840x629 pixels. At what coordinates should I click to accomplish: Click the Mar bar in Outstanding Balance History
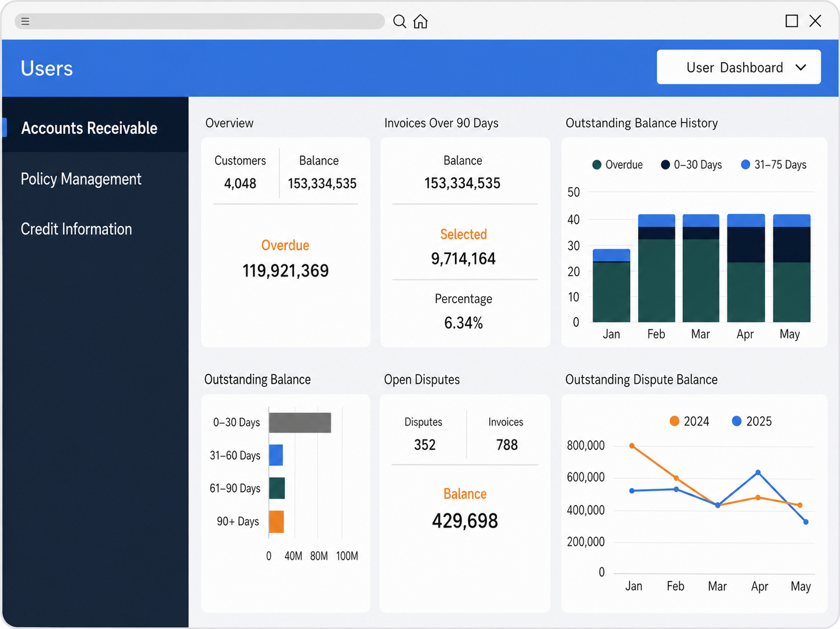701,268
